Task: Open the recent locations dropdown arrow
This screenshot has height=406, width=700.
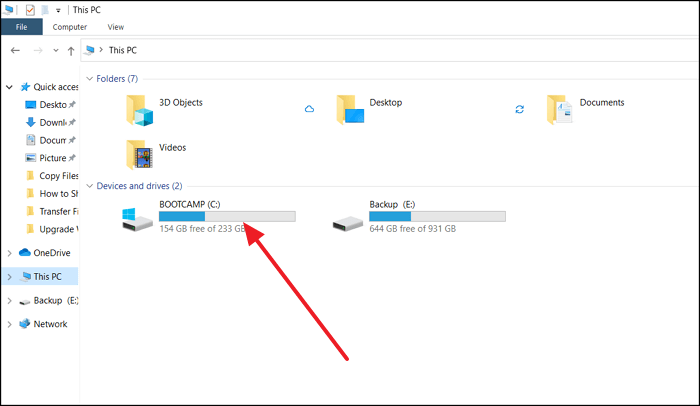Action: [x=55, y=49]
